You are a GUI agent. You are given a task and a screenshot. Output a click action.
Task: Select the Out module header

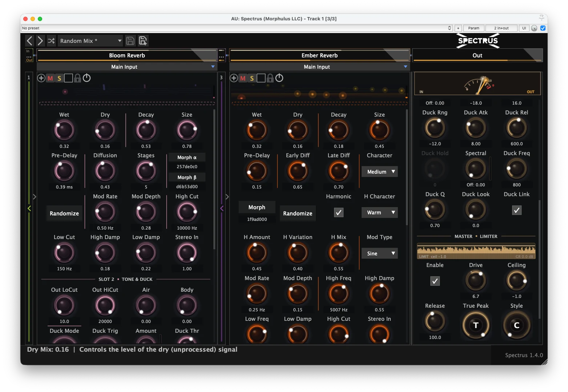coord(478,55)
